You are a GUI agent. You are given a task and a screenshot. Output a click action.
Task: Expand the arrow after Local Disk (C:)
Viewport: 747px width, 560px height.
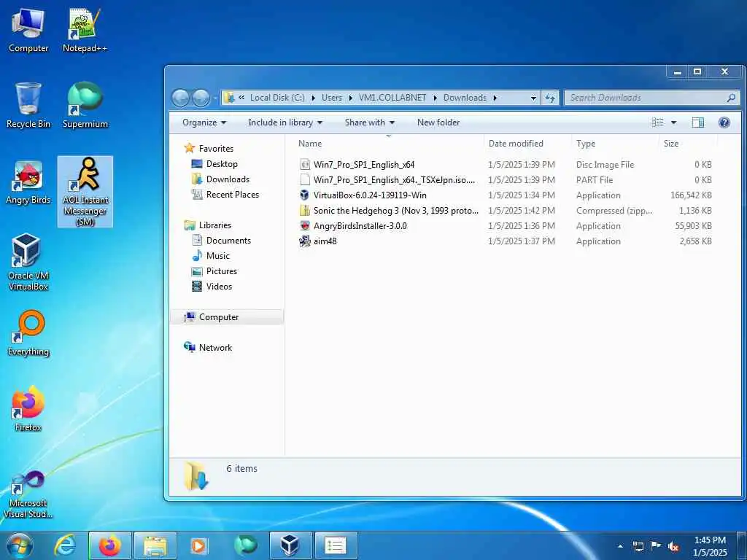coord(314,98)
